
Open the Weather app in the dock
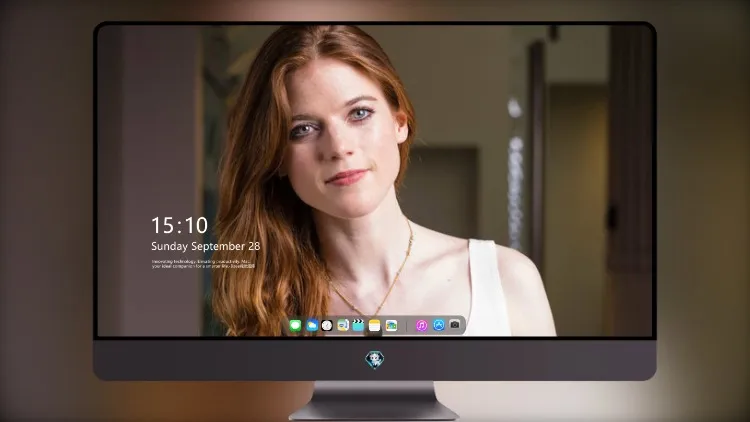(312, 326)
